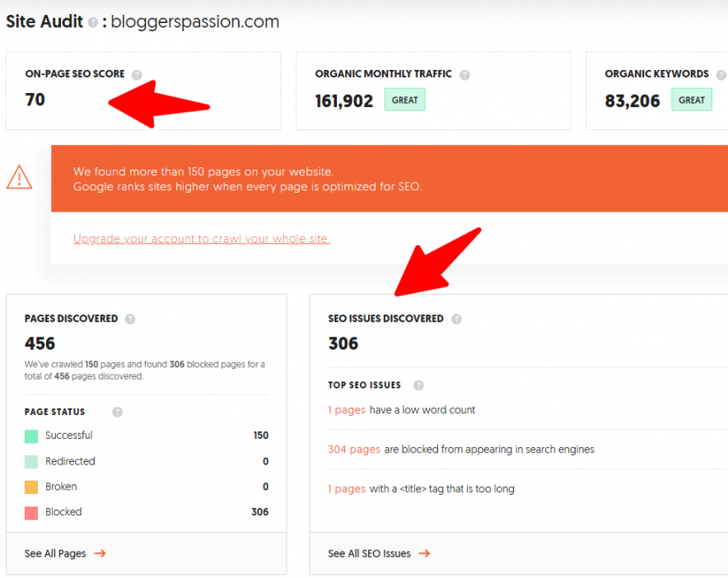Click the help icon beside On-Page SEO Score
This screenshot has height=578, width=728.
[x=138, y=73]
